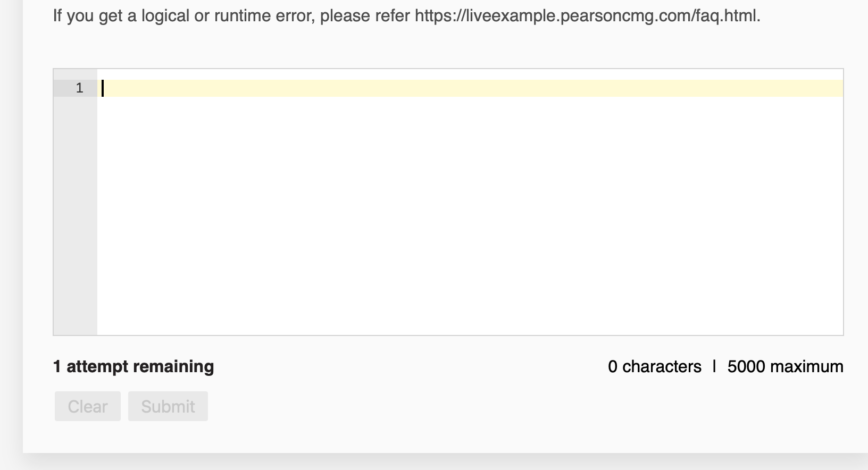Clear the code editor contents
The height and width of the screenshot is (470, 868).
[x=88, y=406]
